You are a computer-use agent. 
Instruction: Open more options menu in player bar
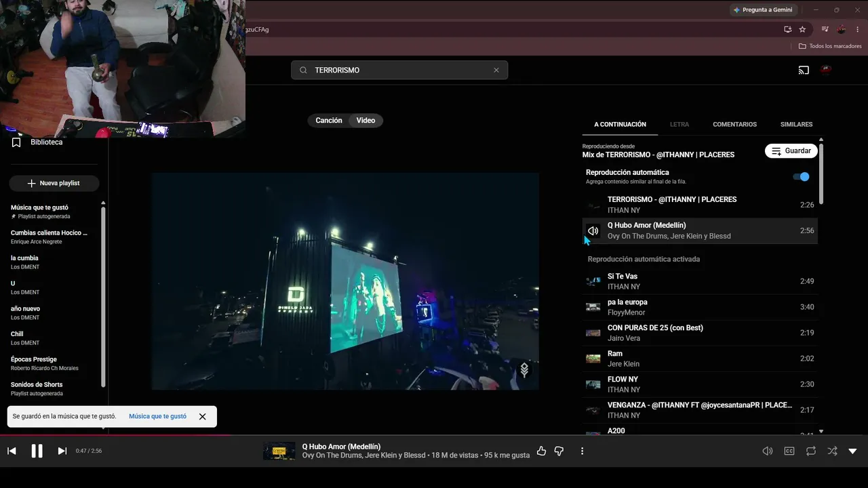[x=582, y=451]
